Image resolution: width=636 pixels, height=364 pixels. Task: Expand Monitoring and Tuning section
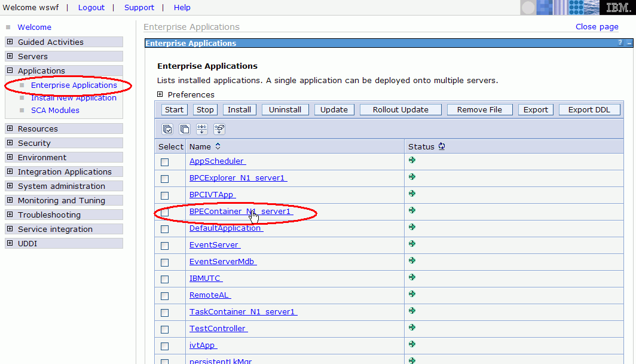[10, 200]
